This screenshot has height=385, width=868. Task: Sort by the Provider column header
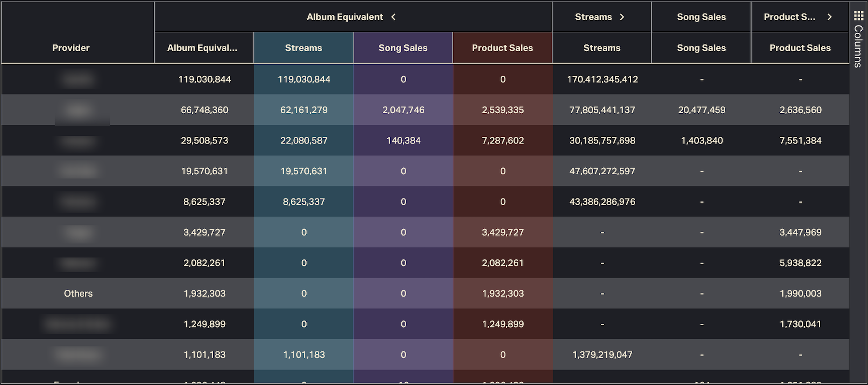pyautogui.click(x=71, y=48)
